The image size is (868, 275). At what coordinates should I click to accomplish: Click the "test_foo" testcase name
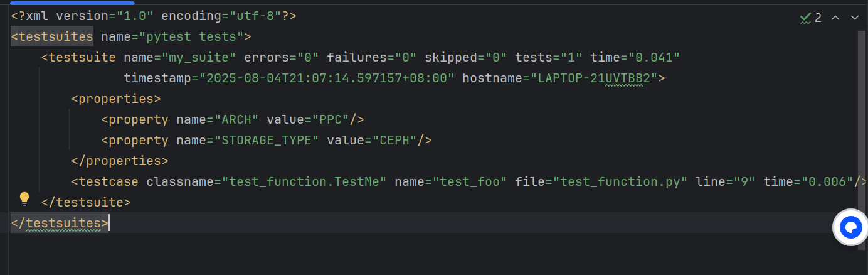pyautogui.click(x=470, y=181)
